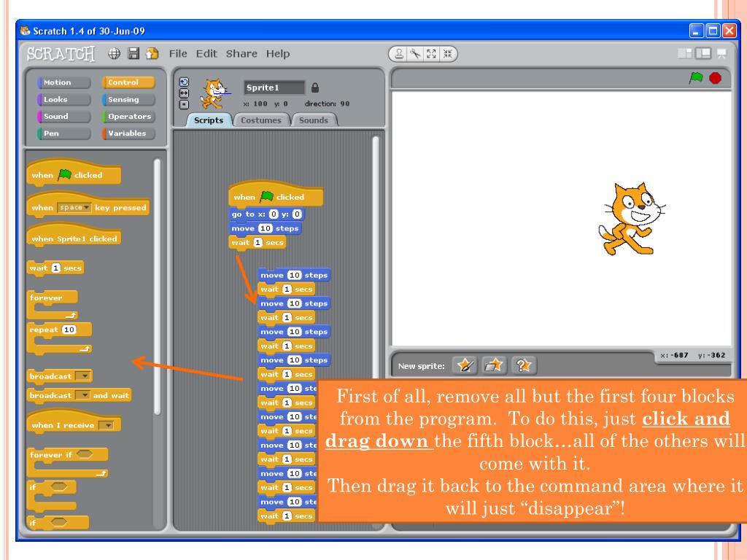Image resolution: width=747 pixels, height=560 pixels.
Task: Select the Variables block category
Action: [x=128, y=133]
